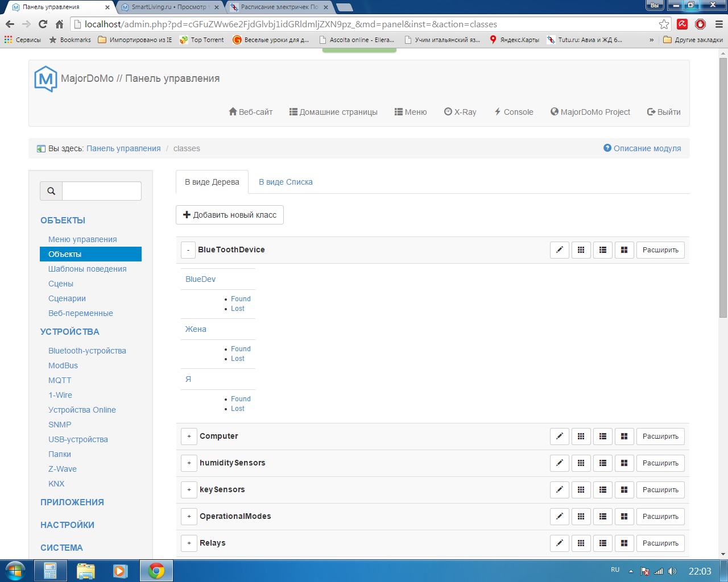Click the nine-dot grid icon in OperationalModes row

581,517
